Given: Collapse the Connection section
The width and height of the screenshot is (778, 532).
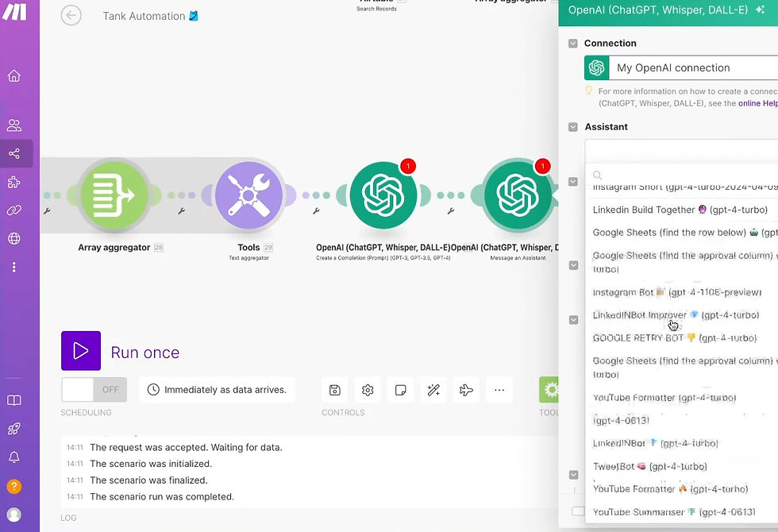Looking at the screenshot, I should (573, 43).
